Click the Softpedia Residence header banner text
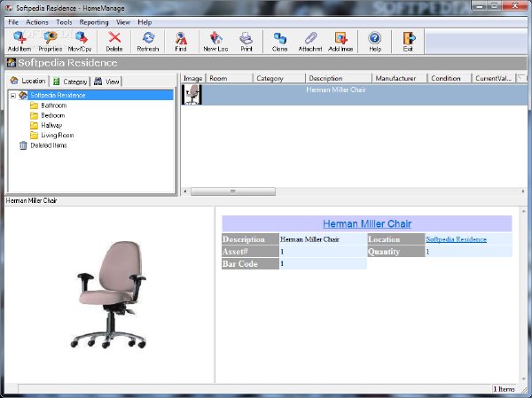 67,63
